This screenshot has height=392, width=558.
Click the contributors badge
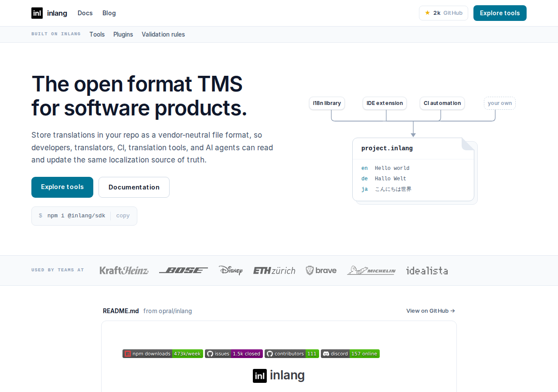coord(292,354)
